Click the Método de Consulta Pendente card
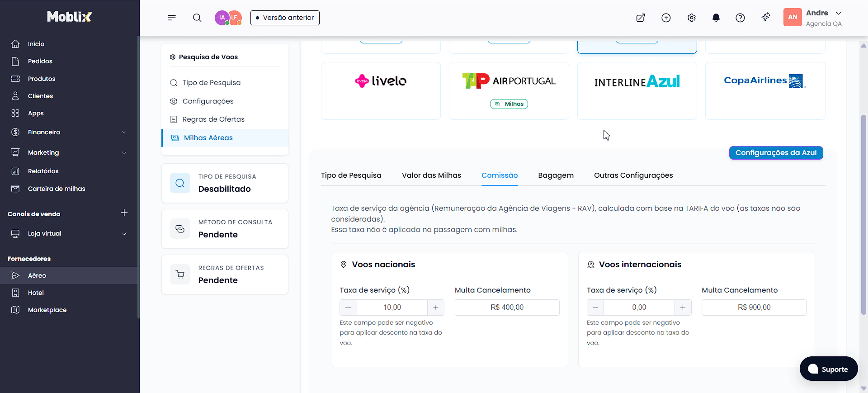 [225, 229]
